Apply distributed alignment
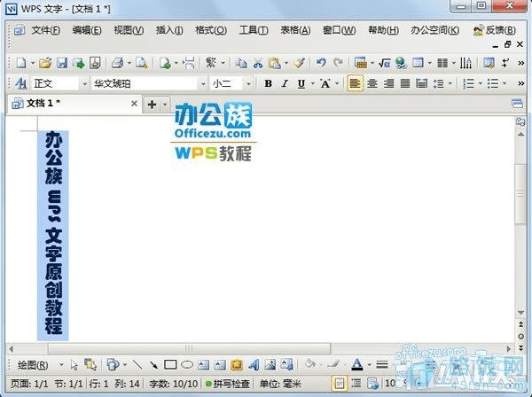Viewport: 532px width, 397px height. tap(422, 83)
